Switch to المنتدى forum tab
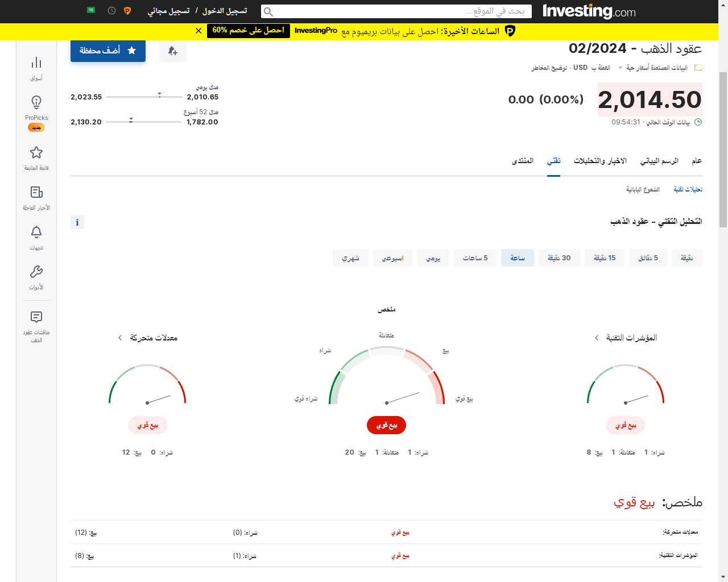This screenshot has height=582, width=728. pyautogui.click(x=523, y=161)
